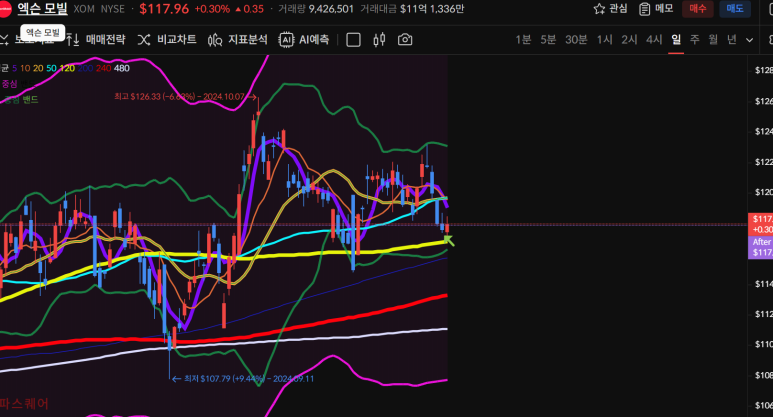This screenshot has width=773, height=417.
Task: Click the NYSE exchange label
Action: pyautogui.click(x=113, y=9)
